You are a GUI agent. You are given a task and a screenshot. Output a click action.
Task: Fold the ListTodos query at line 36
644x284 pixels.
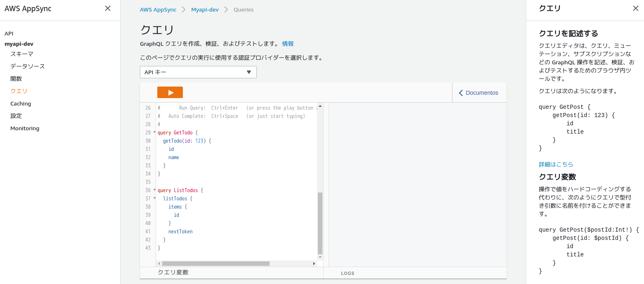155,190
